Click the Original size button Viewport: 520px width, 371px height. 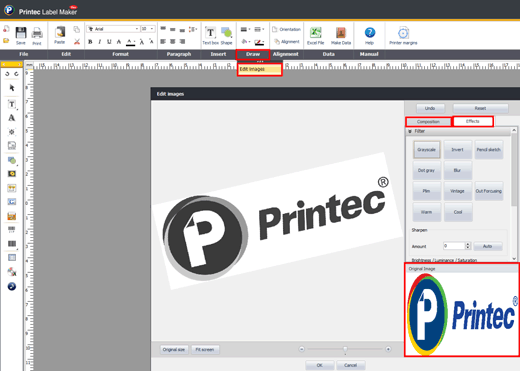(x=174, y=349)
